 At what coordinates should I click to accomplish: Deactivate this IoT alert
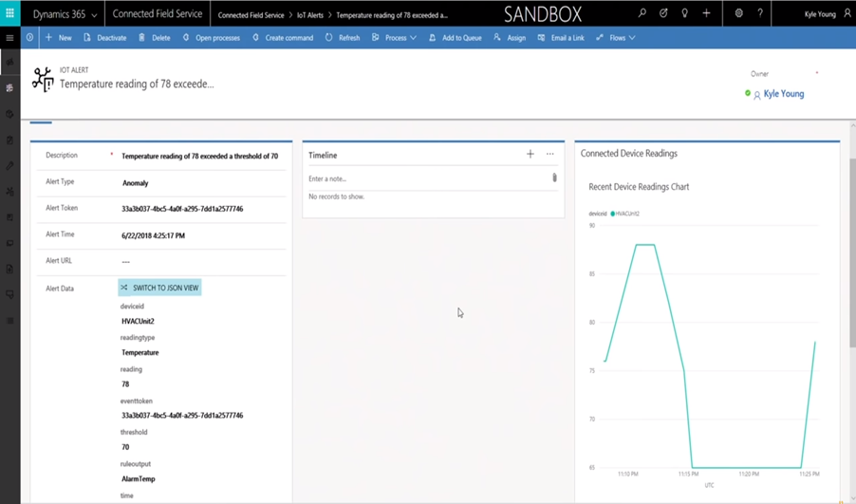105,38
